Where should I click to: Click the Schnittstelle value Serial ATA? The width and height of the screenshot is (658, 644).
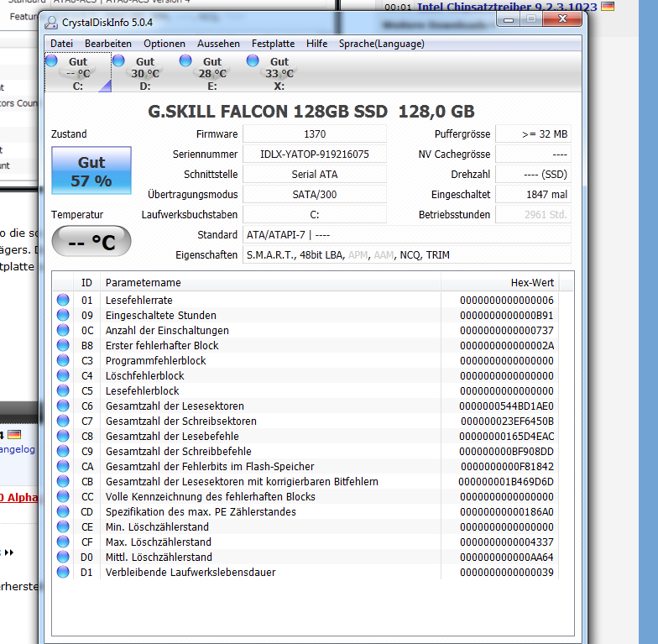click(314, 175)
